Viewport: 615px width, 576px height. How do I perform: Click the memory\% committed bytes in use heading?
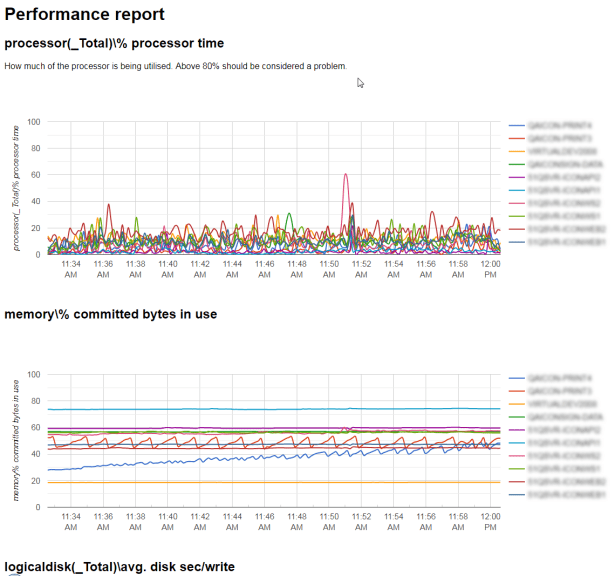coord(110,314)
